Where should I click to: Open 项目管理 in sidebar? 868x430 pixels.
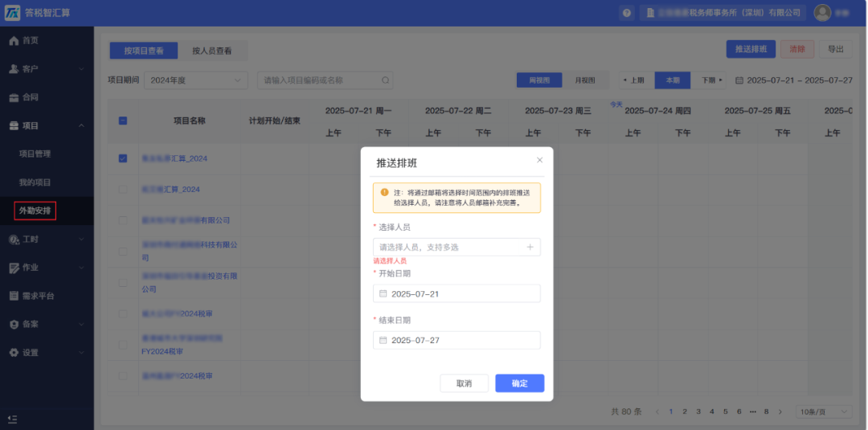pyautogui.click(x=35, y=154)
